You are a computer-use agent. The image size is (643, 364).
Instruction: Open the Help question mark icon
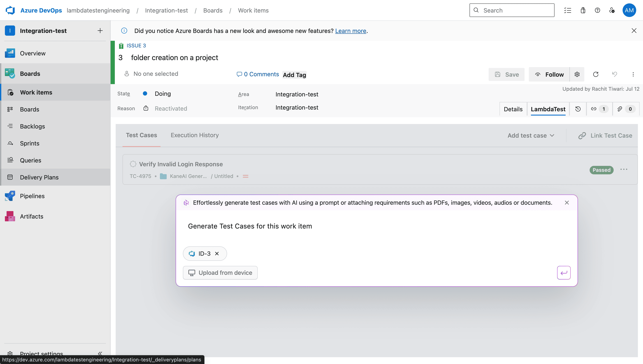click(x=598, y=10)
